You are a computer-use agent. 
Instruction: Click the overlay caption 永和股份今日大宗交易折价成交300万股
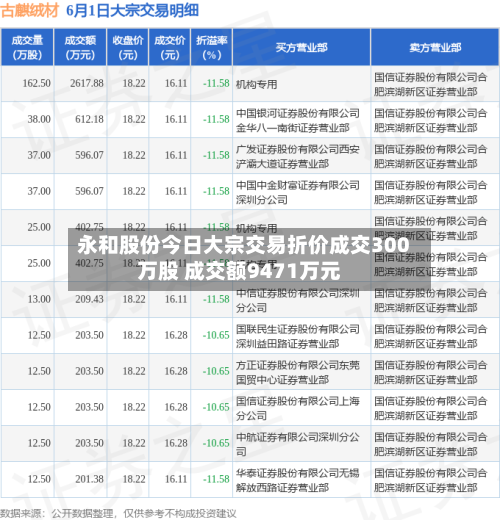click(243, 258)
